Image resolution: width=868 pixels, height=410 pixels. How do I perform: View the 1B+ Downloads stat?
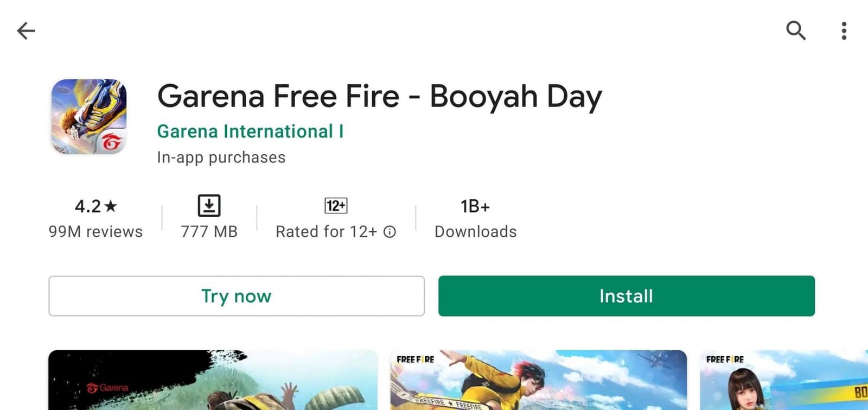[475, 217]
